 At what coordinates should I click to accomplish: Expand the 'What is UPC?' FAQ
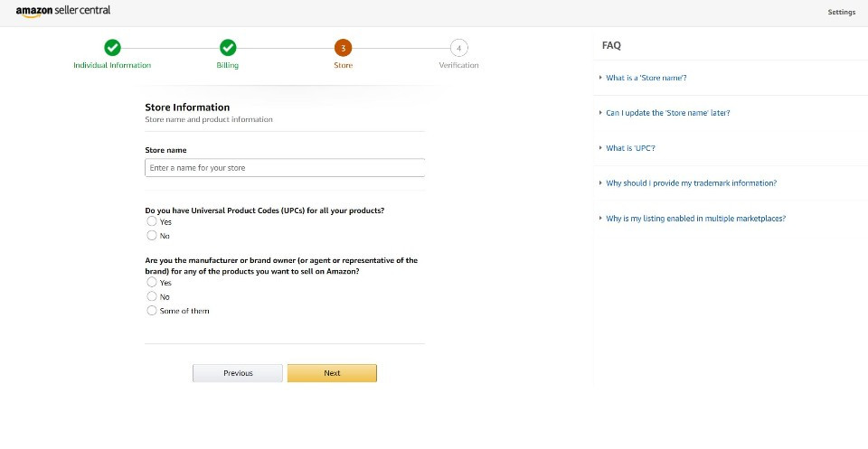point(630,148)
